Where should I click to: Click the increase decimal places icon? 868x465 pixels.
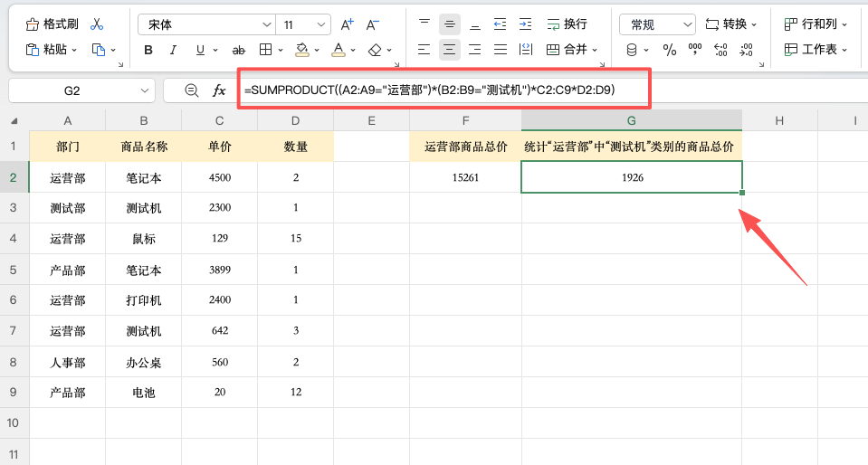[x=720, y=51]
